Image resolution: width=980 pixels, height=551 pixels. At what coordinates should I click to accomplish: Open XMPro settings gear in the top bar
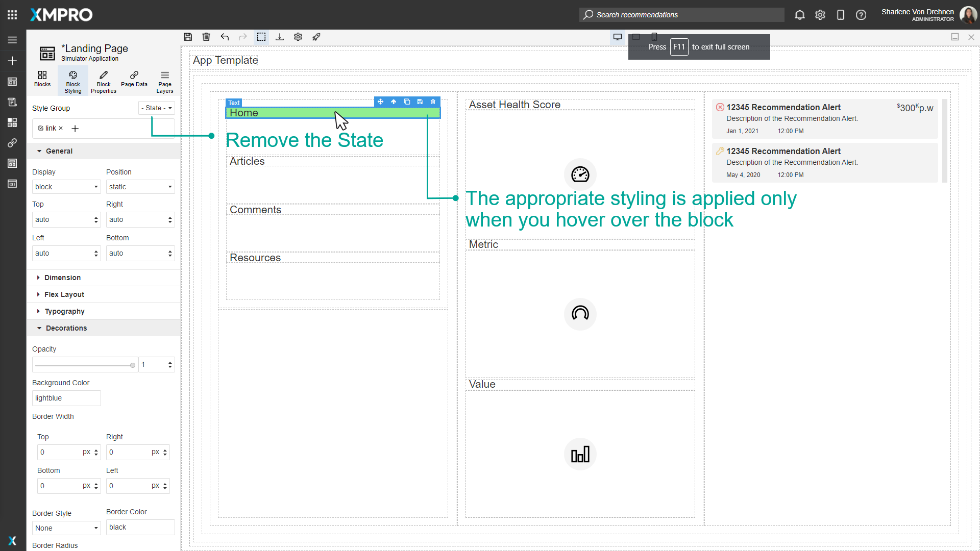[x=820, y=15]
